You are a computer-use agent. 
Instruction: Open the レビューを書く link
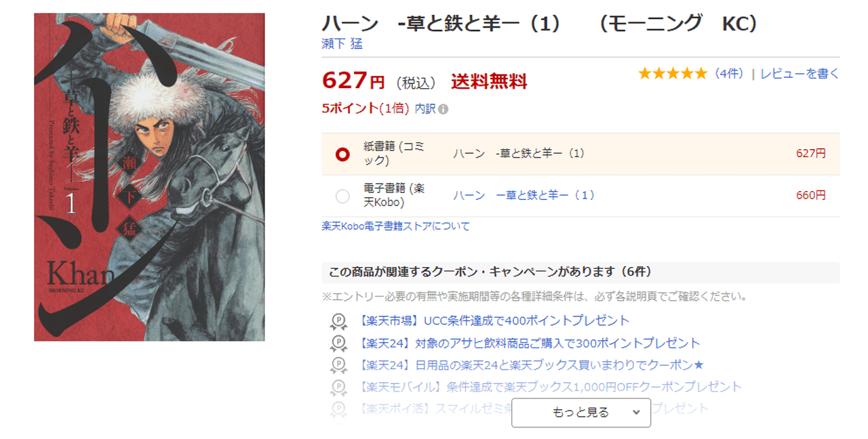pos(800,74)
